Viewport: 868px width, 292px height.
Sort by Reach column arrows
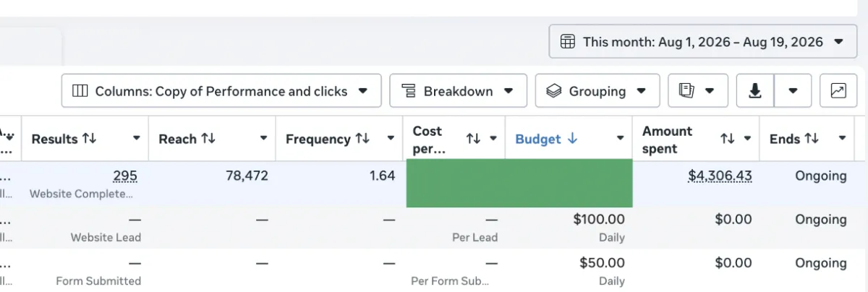click(208, 139)
